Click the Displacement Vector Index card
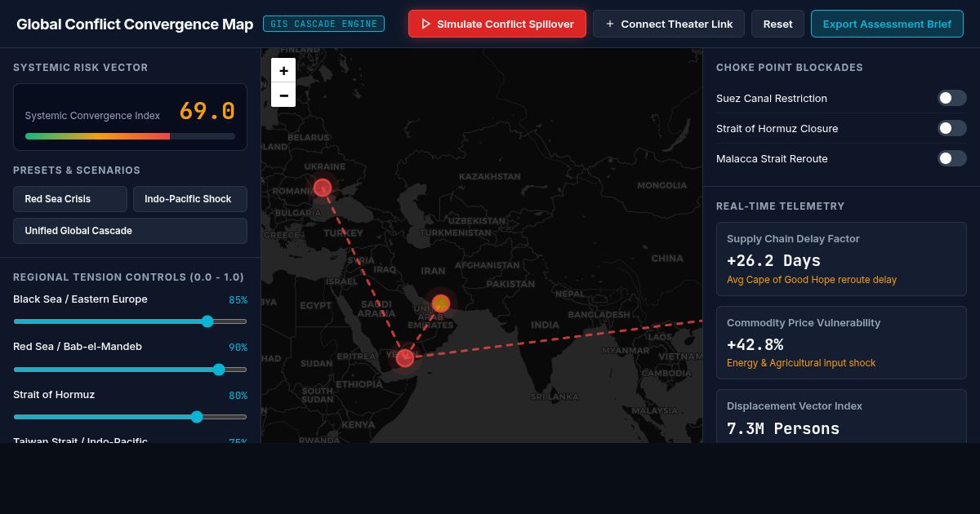The image size is (980, 514). tap(841, 416)
